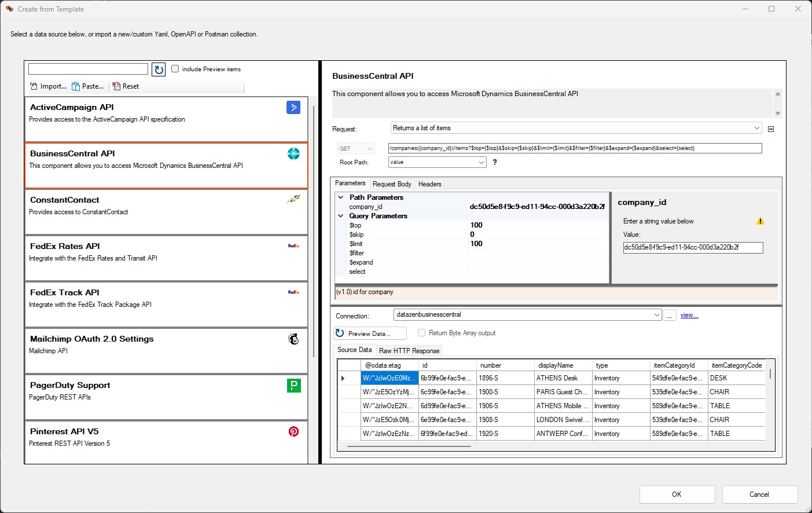Switch to the Raw HTTP Response tab
Screen dimensions: 812x513
(x=409, y=351)
